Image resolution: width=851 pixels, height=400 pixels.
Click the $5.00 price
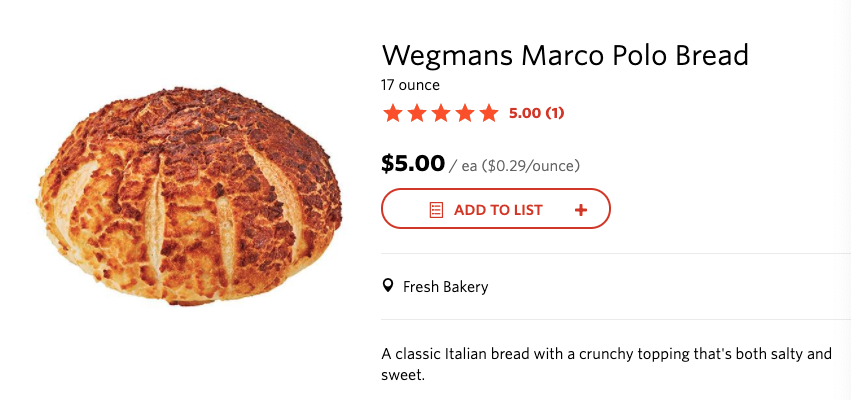coord(412,163)
